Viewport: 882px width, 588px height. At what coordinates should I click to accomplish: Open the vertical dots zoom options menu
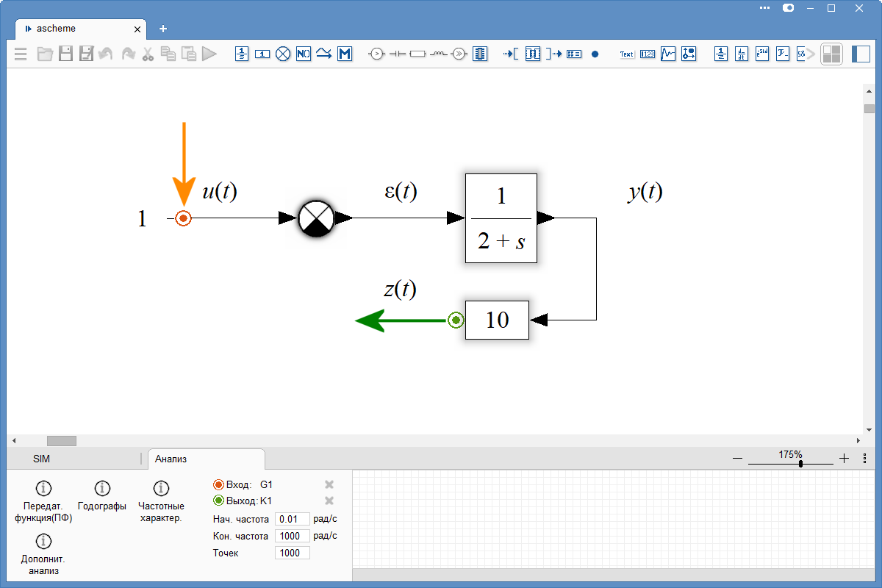(x=864, y=458)
